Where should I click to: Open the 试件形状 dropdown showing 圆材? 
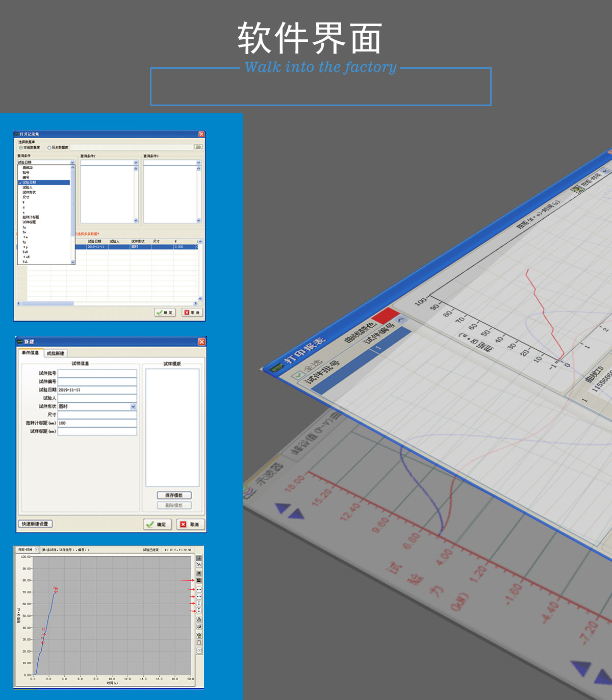point(97,406)
